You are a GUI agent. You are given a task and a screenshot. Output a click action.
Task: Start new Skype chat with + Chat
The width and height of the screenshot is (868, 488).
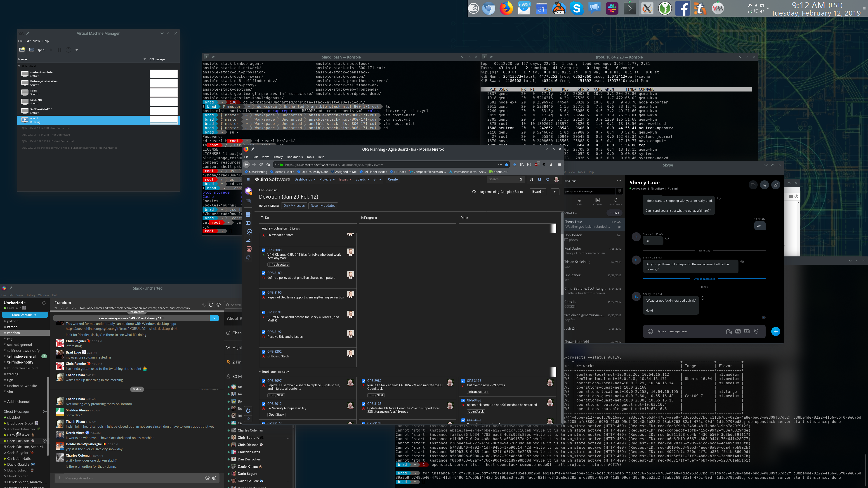tap(614, 213)
